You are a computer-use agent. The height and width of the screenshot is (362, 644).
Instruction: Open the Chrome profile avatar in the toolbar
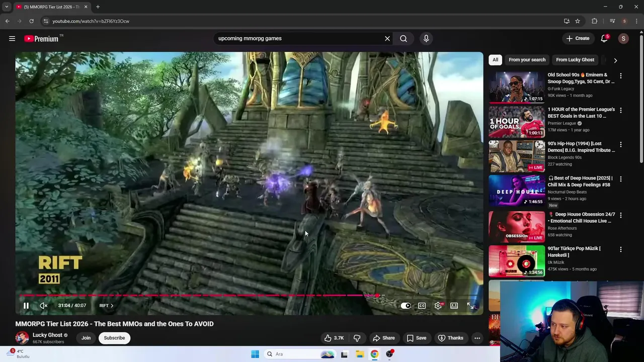pyautogui.click(x=624, y=21)
